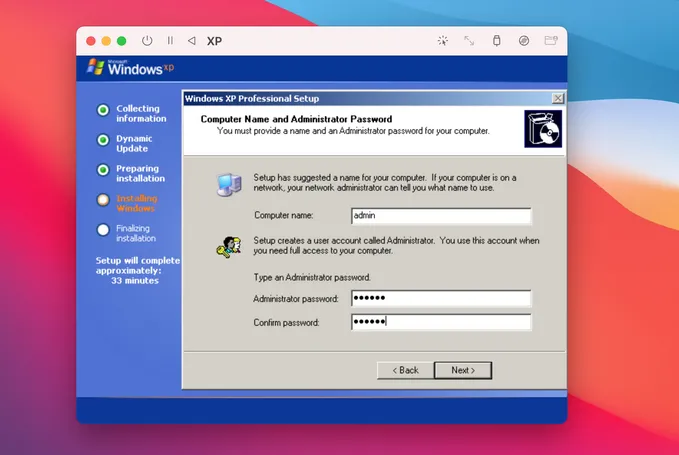The height and width of the screenshot is (455, 679).
Task: Click the 'Collecting information' label
Action: (x=141, y=113)
